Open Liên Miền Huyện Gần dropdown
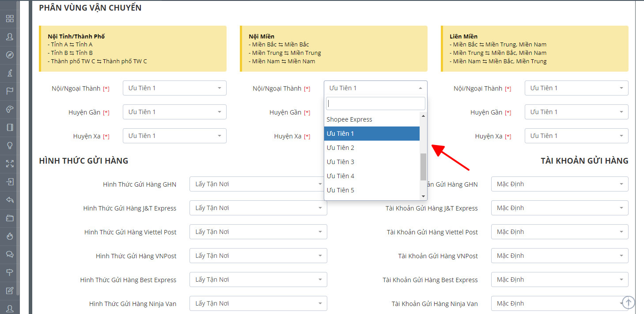Screen dimensions: 644x314 click(576, 112)
